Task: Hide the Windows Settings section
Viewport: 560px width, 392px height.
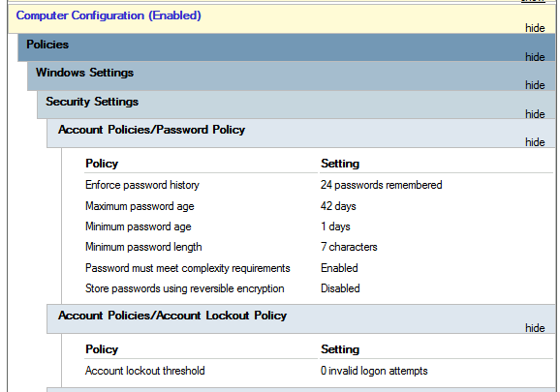Action: [535, 85]
